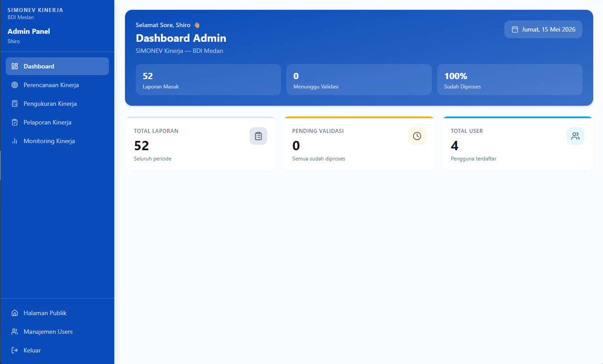603x364 pixels.
Task: Click the Monitoring Kinerja bar chart icon
Action: (x=15, y=141)
